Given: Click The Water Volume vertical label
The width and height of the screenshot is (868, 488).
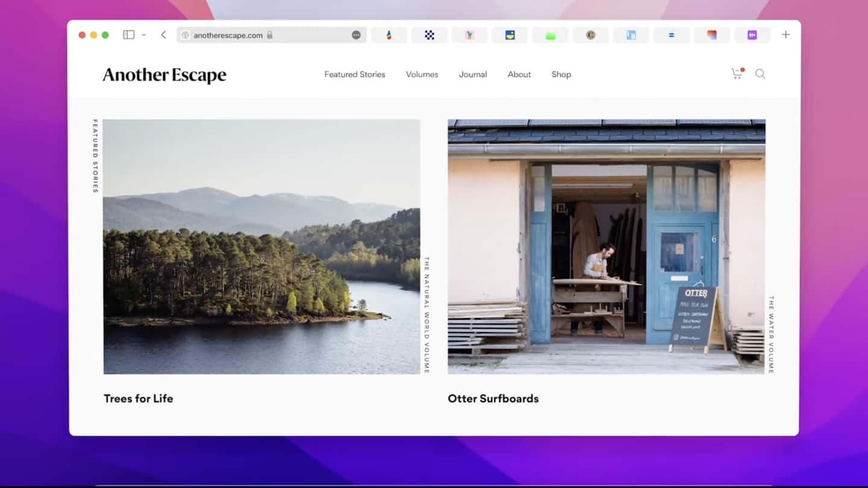Looking at the screenshot, I should 771,334.
